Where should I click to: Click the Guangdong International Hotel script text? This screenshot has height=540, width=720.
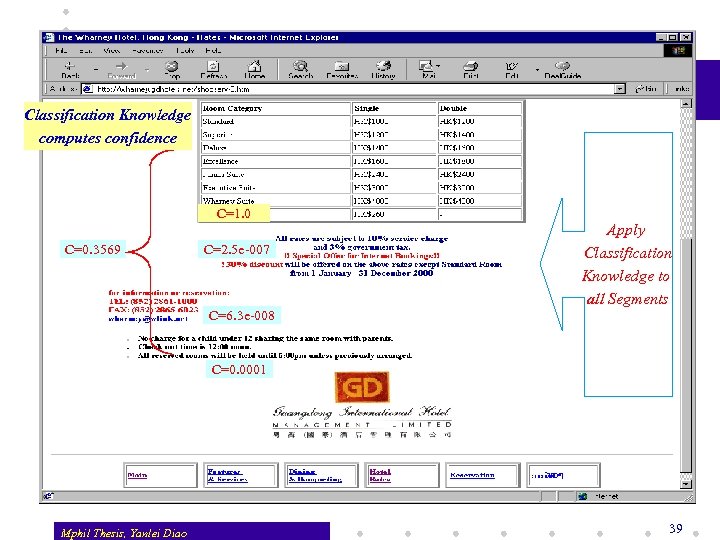pos(362,411)
